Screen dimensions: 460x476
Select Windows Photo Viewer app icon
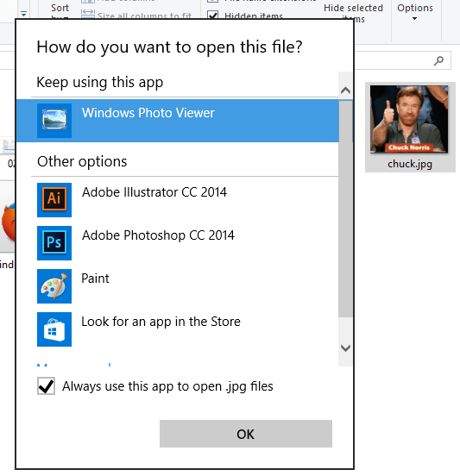[x=54, y=121]
